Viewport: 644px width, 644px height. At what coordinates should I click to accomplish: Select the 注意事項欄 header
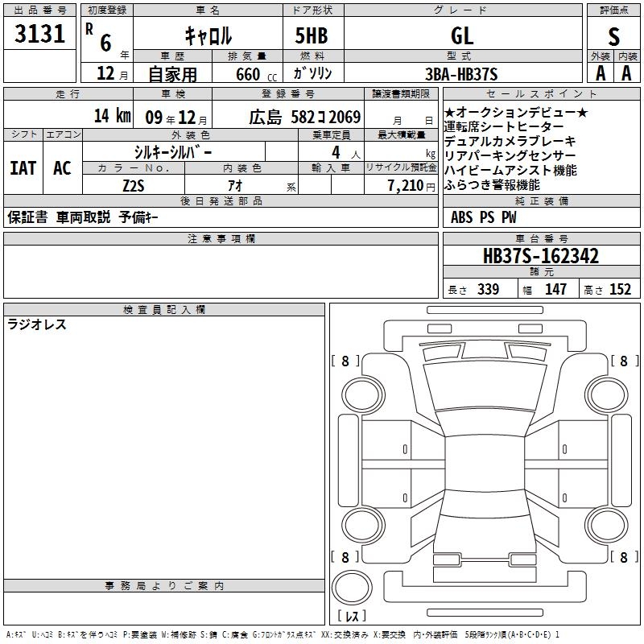pos(221,238)
